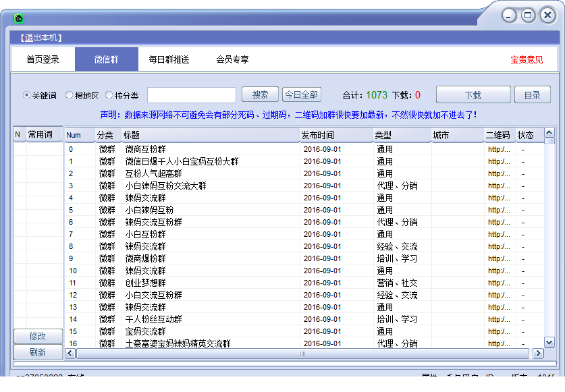Sort by the 城市 column header
Screen dimensions: 565x392
tap(457, 135)
